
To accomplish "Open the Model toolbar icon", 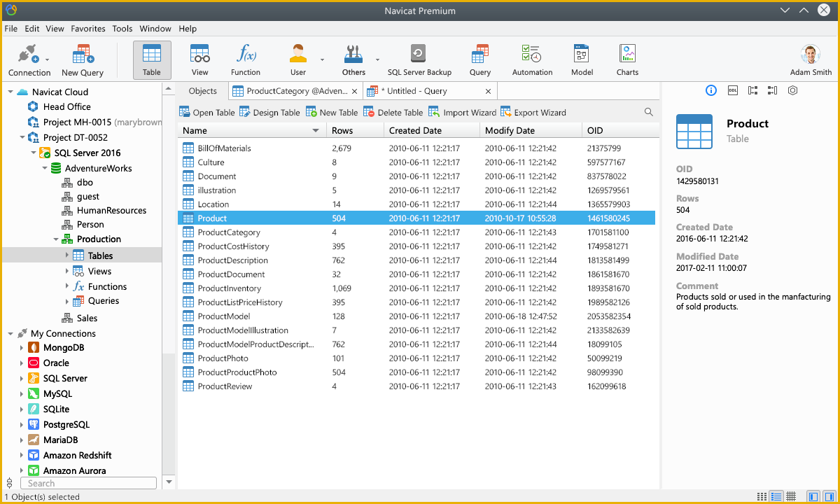I will (582, 55).
